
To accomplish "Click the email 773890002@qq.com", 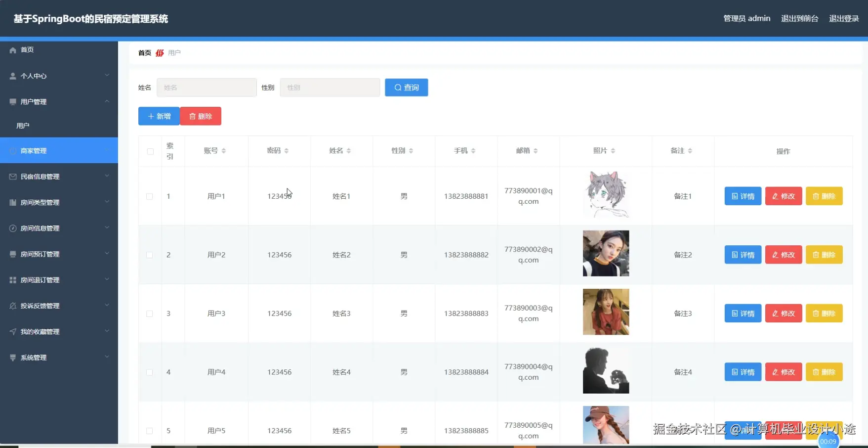I will [529, 255].
